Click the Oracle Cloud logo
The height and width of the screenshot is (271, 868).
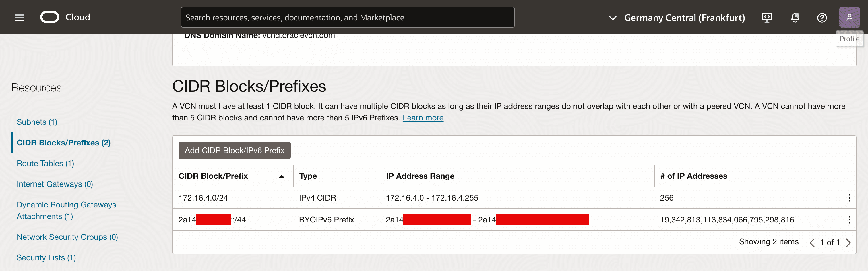coord(65,17)
